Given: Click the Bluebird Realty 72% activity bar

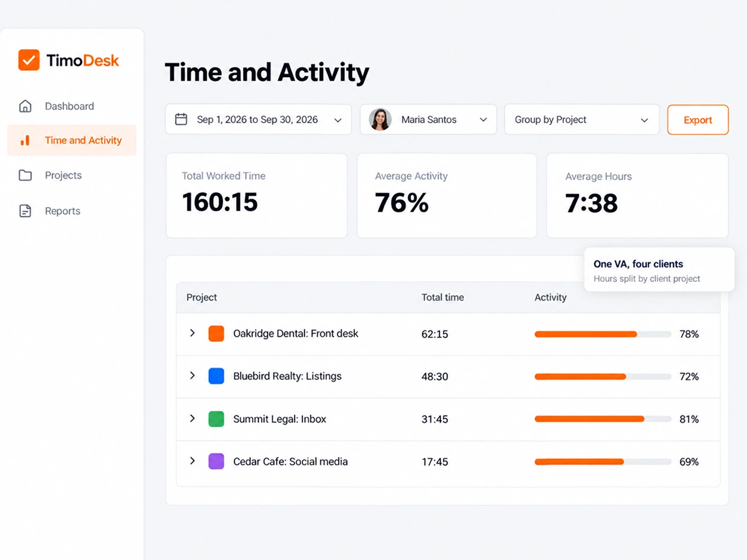Looking at the screenshot, I should pos(603,376).
